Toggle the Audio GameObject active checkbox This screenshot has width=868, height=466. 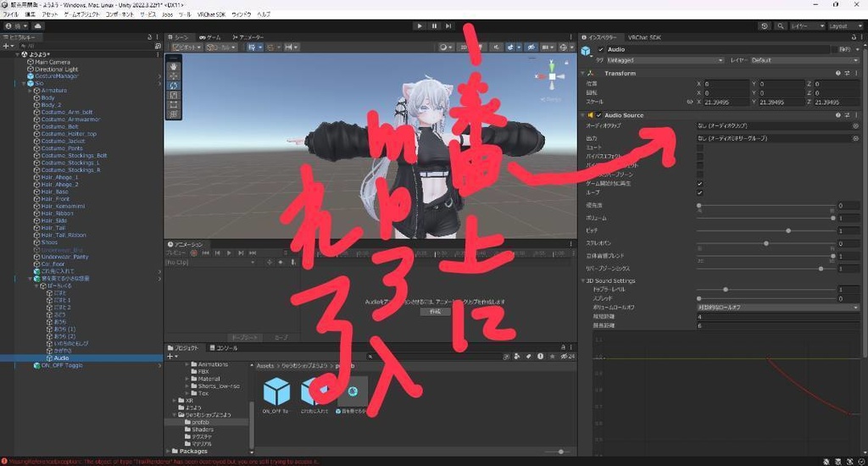tap(601, 49)
